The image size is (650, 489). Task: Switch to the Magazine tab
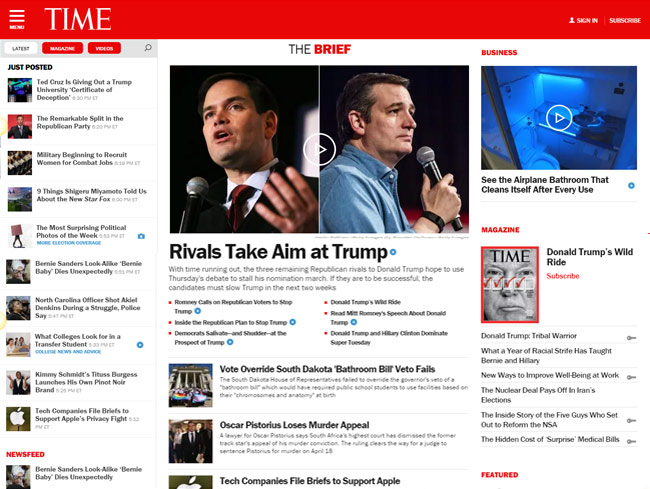pyautogui.click(x=63, y=48)
